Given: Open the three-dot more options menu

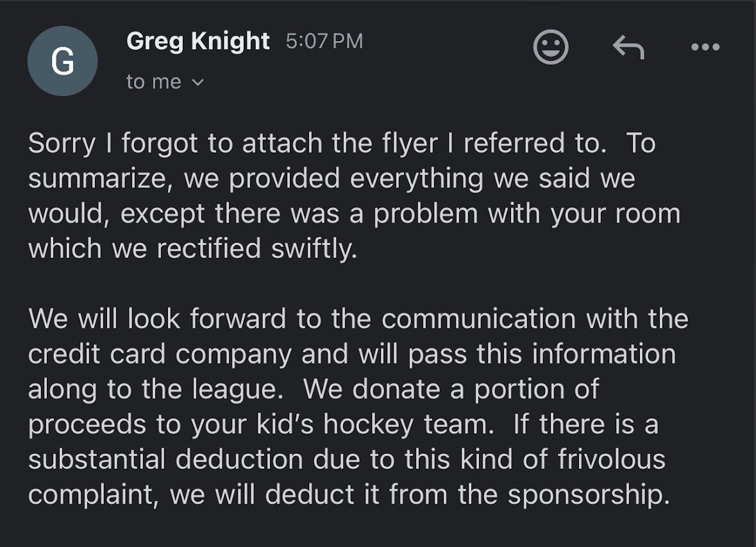Looking at the screenshot, I should [x=705, y=47].
